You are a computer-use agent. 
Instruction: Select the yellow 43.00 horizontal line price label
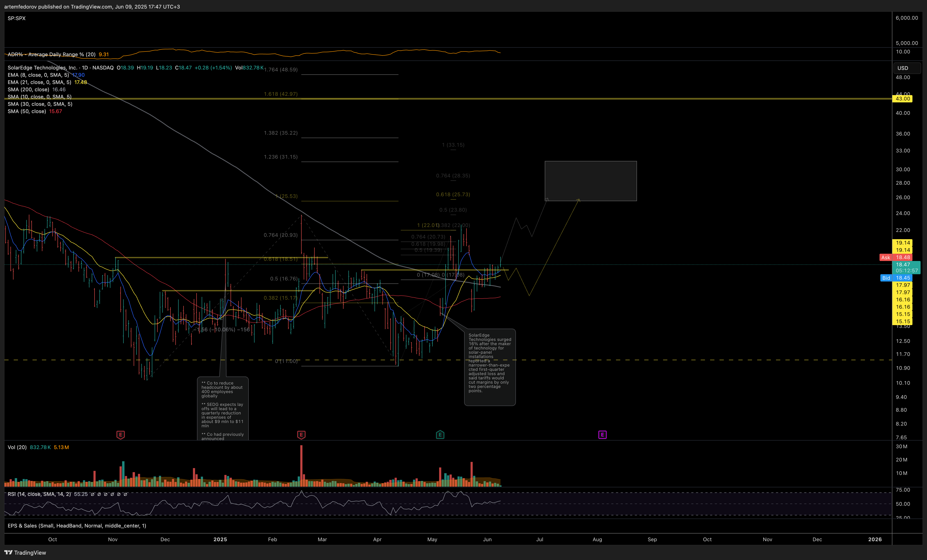903,99
